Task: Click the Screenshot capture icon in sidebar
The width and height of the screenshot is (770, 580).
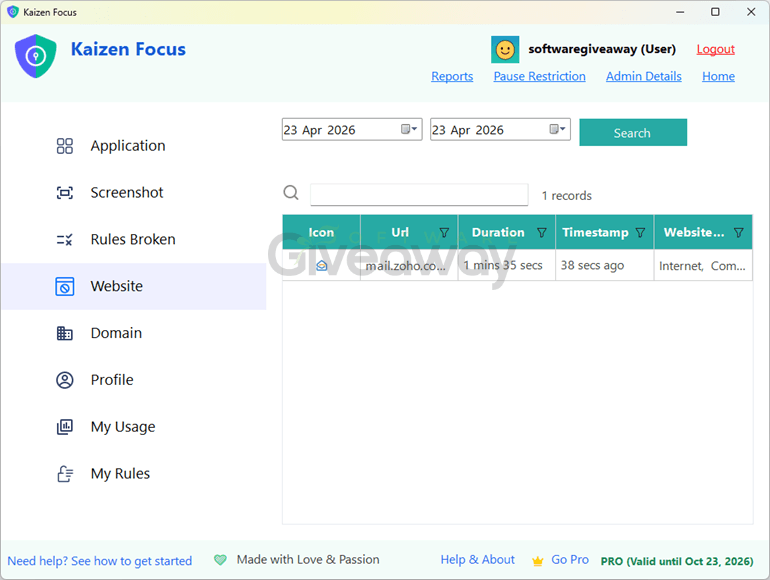Action: click(65, 193)
